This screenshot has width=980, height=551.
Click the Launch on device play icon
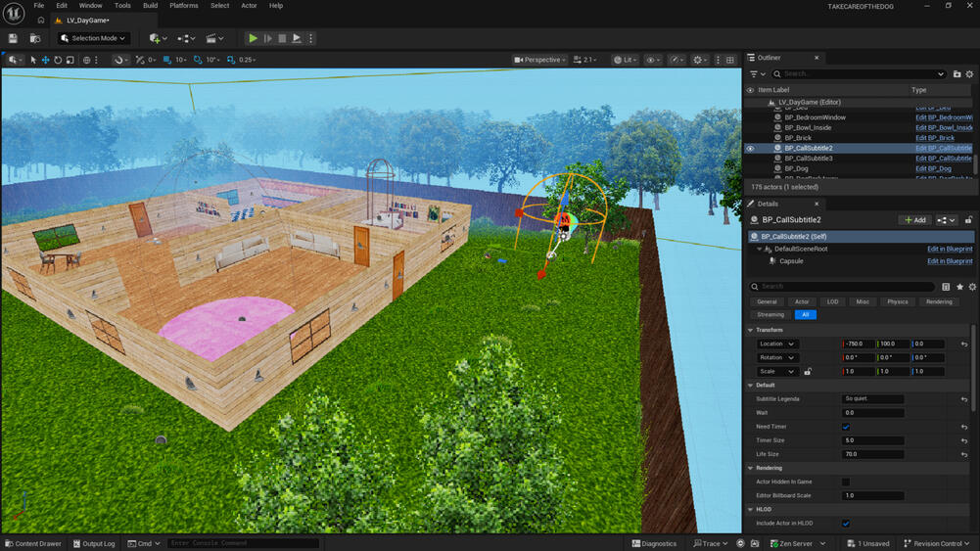click(297, 39)
